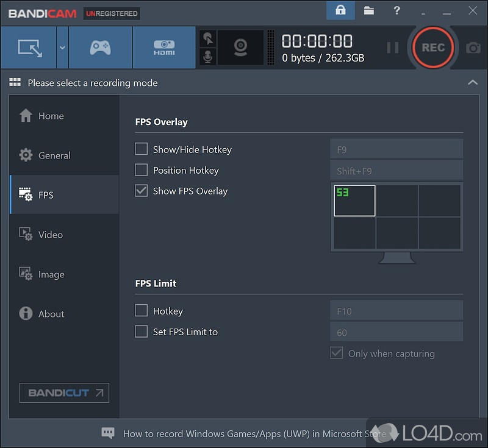
Task: Click the F10 hotkey field
Action: pos(396,310)
